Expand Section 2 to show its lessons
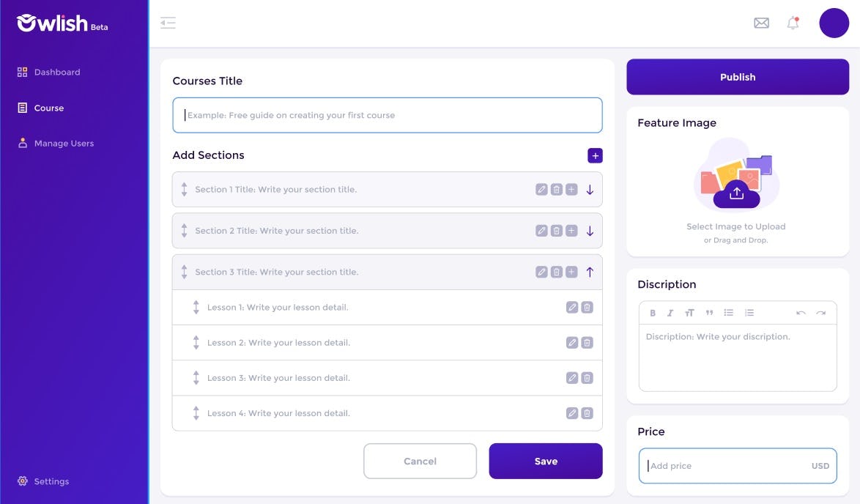The height and width of the screenshot is (504, 860). pos(590,230)
